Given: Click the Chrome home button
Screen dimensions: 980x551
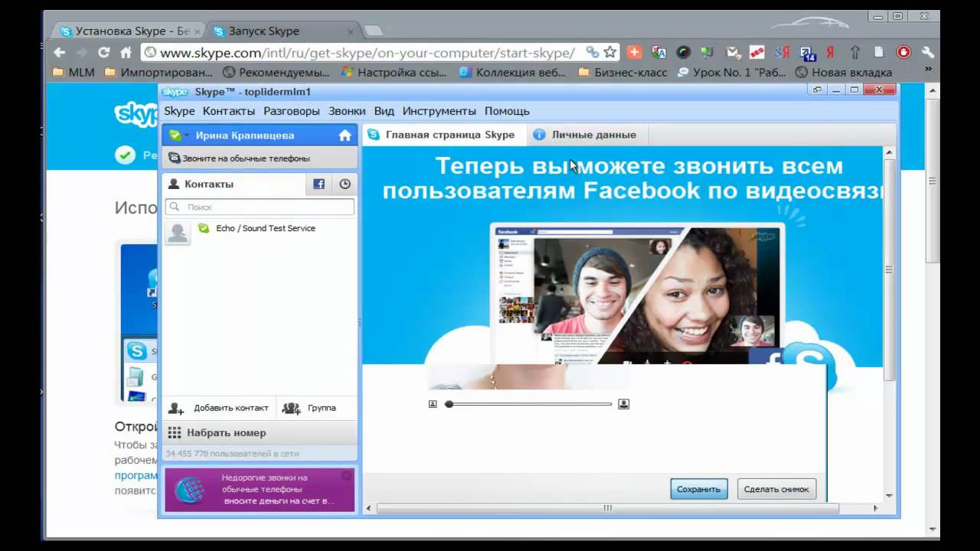Looking at the screenshot, I should [126, 53].
